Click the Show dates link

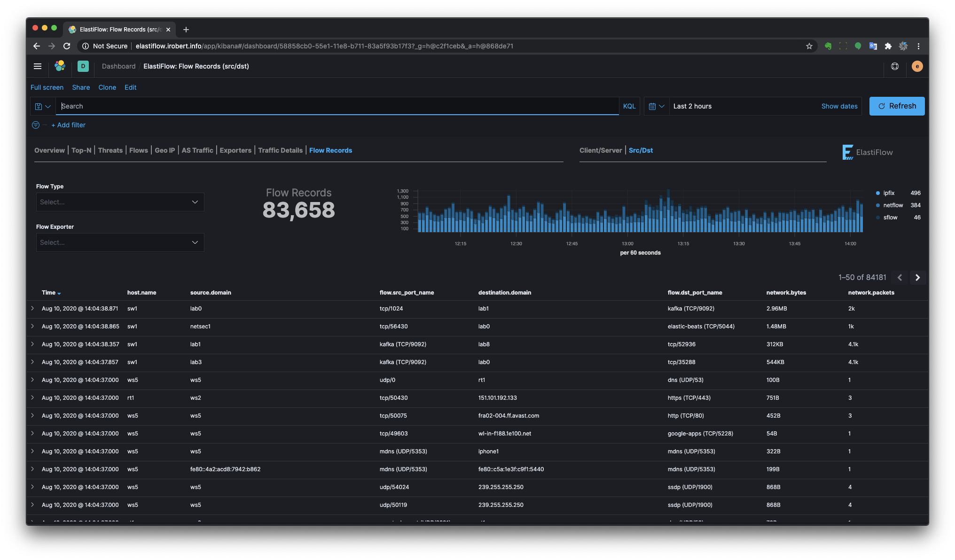[x=839, y=106]
